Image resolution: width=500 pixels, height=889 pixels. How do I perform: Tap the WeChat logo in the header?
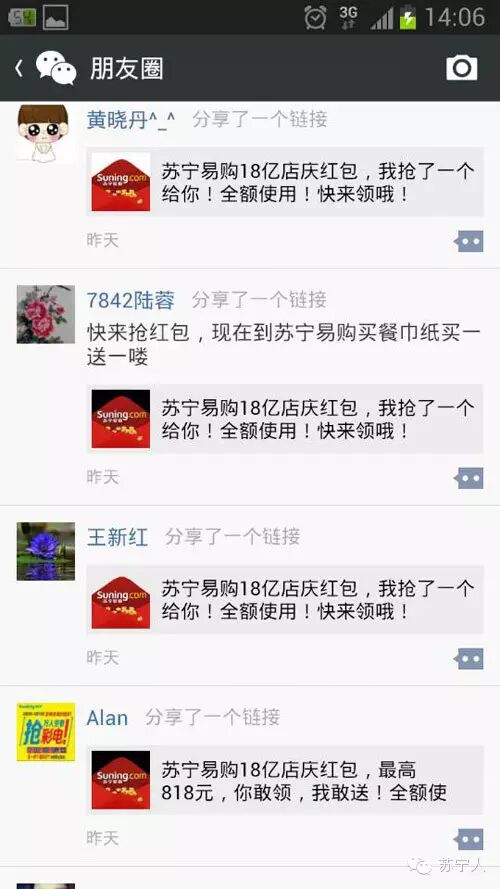coord(56,68)
